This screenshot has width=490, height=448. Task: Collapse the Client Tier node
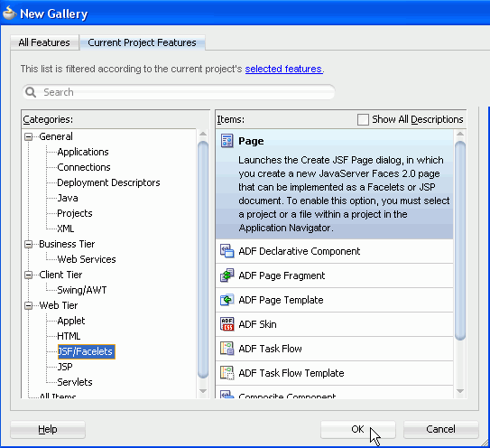29,275
